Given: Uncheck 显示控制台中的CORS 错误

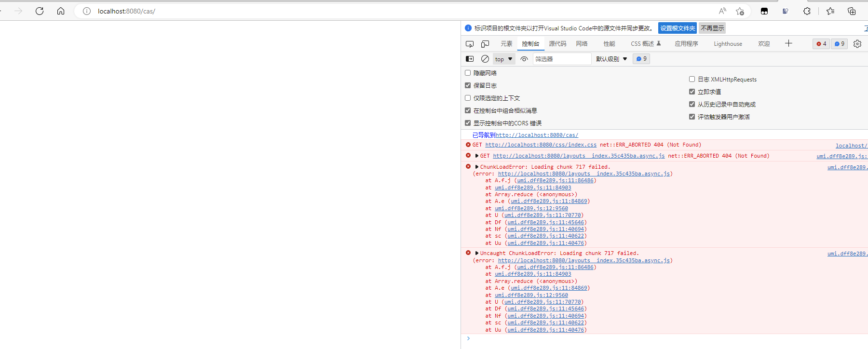Looking at the screenshot, I should click(468, 123).
